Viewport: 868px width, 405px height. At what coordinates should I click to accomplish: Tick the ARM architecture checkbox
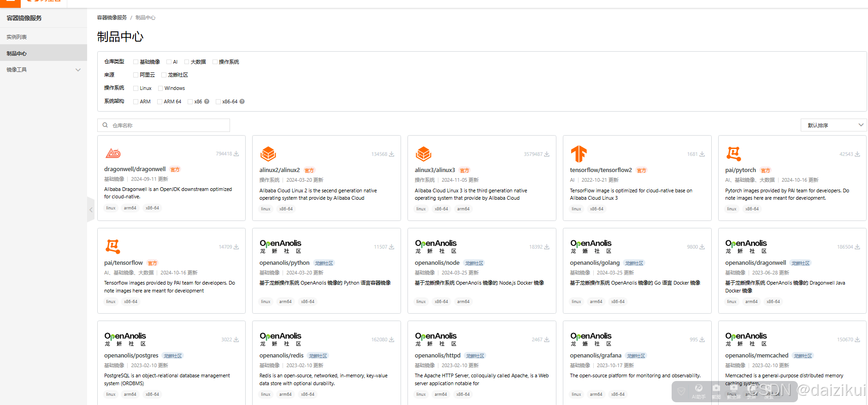coord(136,101)
